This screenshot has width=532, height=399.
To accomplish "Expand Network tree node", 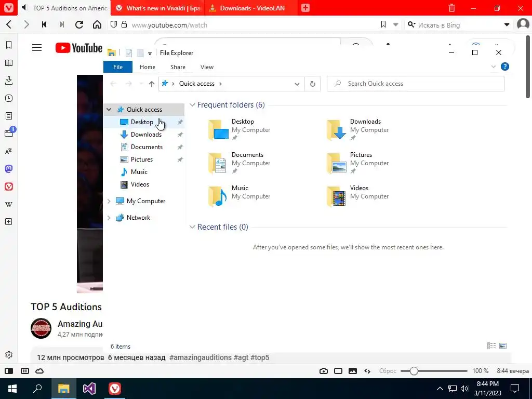I will click(109, 218).
